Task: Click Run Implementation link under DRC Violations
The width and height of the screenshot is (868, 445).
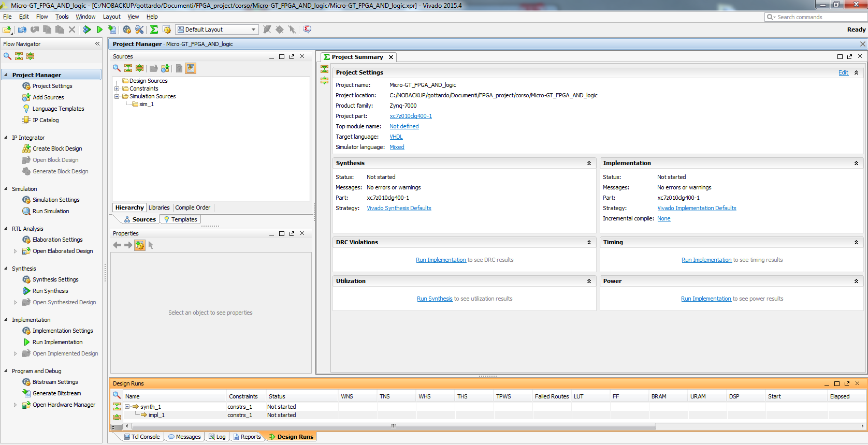Action: point(441,260)
